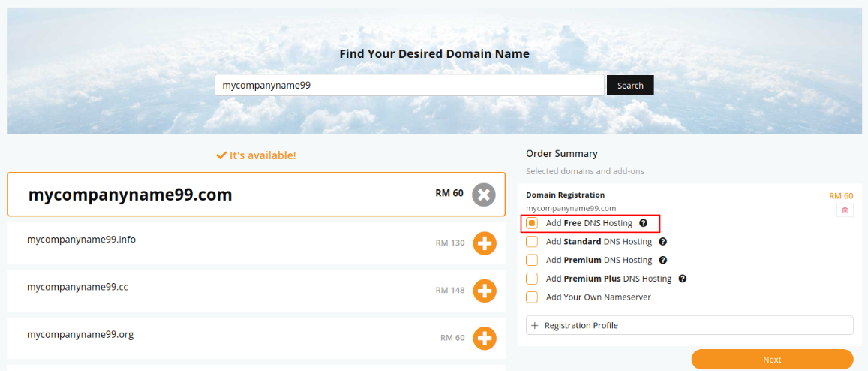
Task: Open help icon for Standard DNS Hosting
Action: point(663,242)
